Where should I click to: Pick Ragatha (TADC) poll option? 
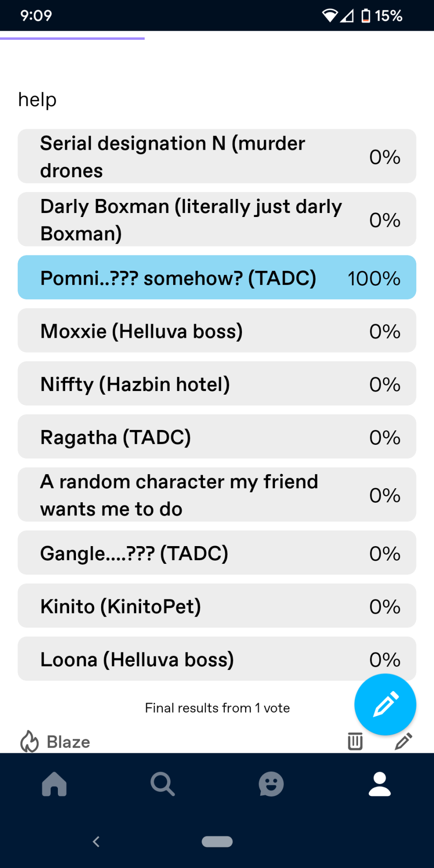coord(217,437)
